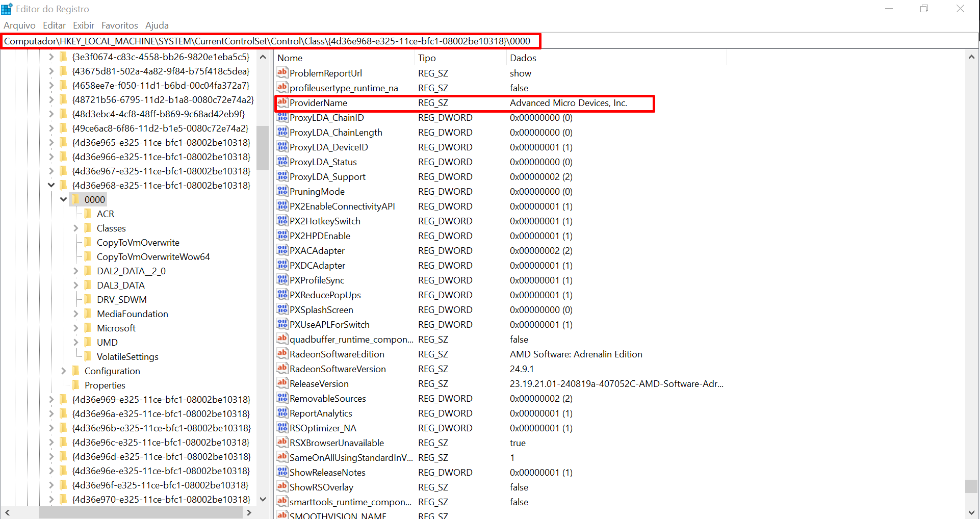
Task: Click the PruningMode DWORD icon
Action: [282, 191]
